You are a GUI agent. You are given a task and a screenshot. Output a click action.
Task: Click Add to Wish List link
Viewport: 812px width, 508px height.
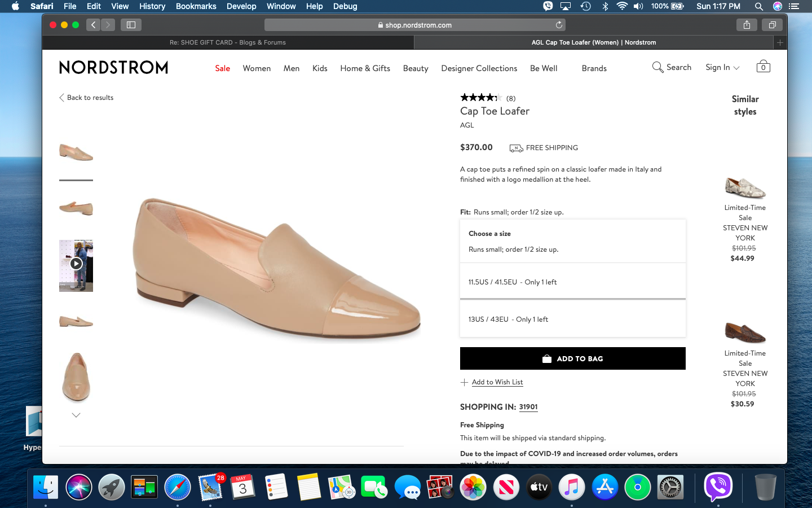497,382
